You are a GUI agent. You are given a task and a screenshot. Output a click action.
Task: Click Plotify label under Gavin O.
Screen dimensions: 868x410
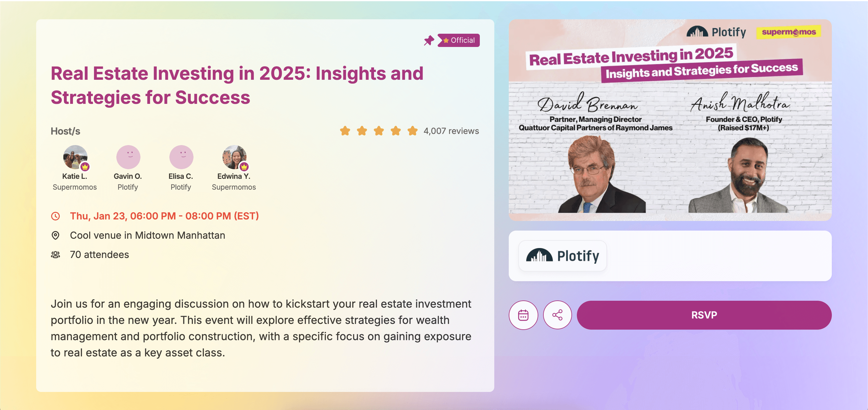[128, 187]
